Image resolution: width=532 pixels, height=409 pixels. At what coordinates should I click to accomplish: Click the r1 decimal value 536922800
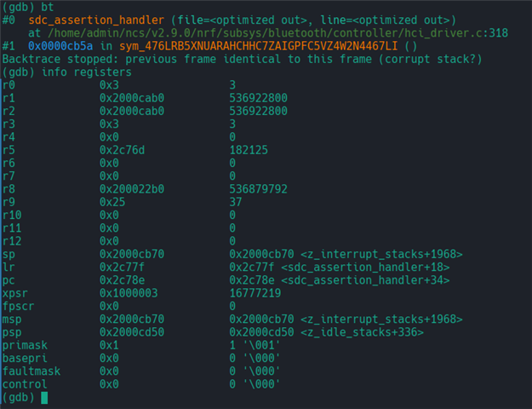258,98
